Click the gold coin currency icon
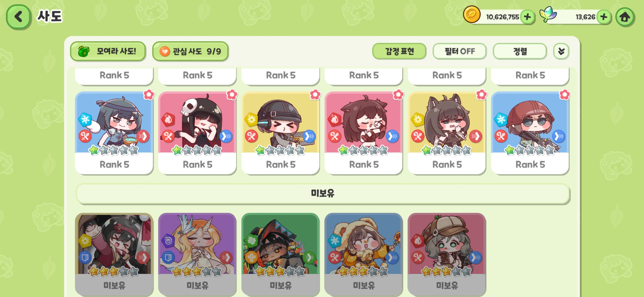Screen dimensions: 644x297 click(x=472, y=15)
